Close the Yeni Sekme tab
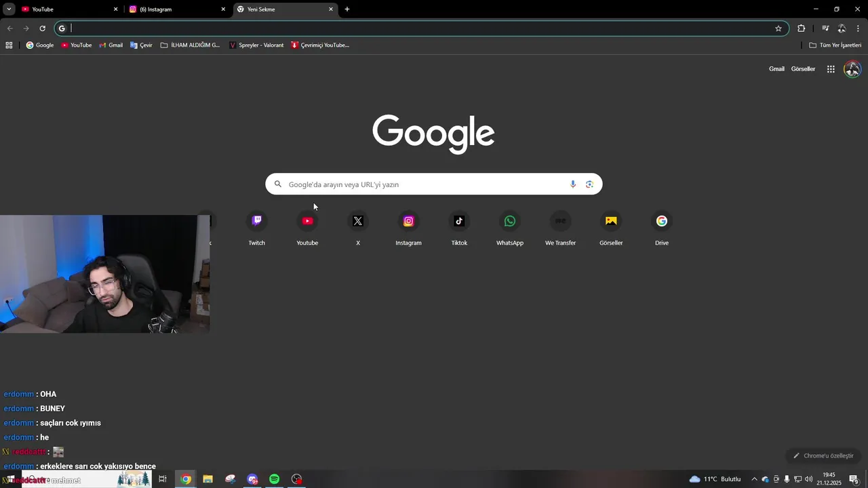The height and width of the screenshot is (488, 868). pyautogui.click(x=331, y=9)
